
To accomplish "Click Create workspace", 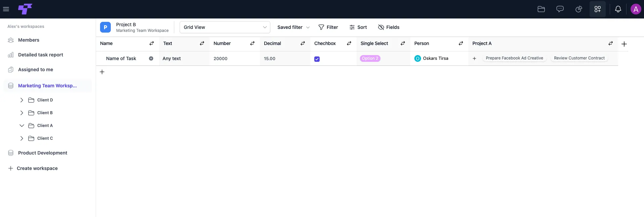I will [x=33, y=168].
